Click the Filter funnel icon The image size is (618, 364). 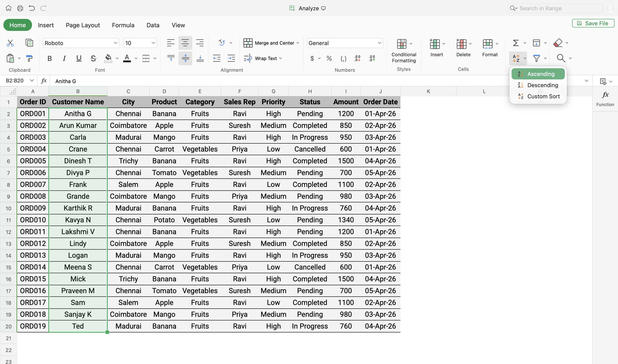point(536,58)
